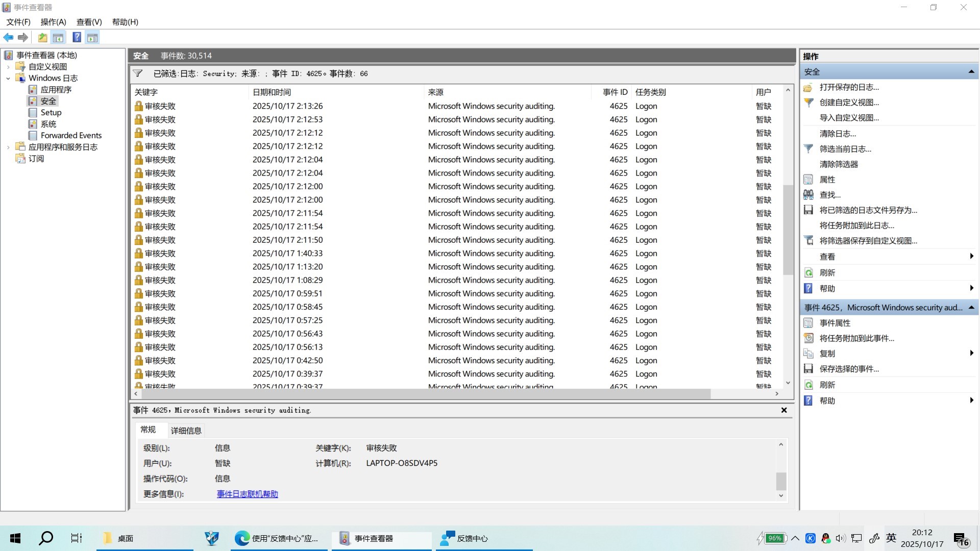Click the save icon for 保存选择的事件
The width and height of the screenshot is (980, 551).
(x=808, y=369)
